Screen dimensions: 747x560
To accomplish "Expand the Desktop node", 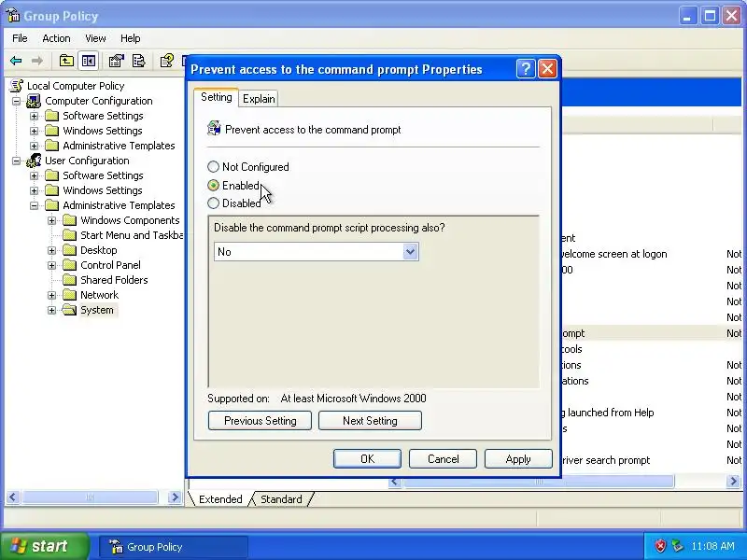I will (52, 250).
